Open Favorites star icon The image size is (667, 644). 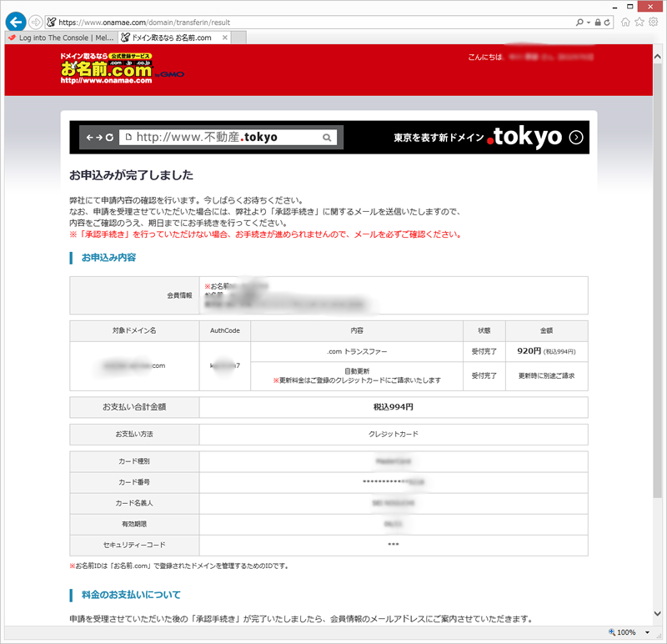639,23
